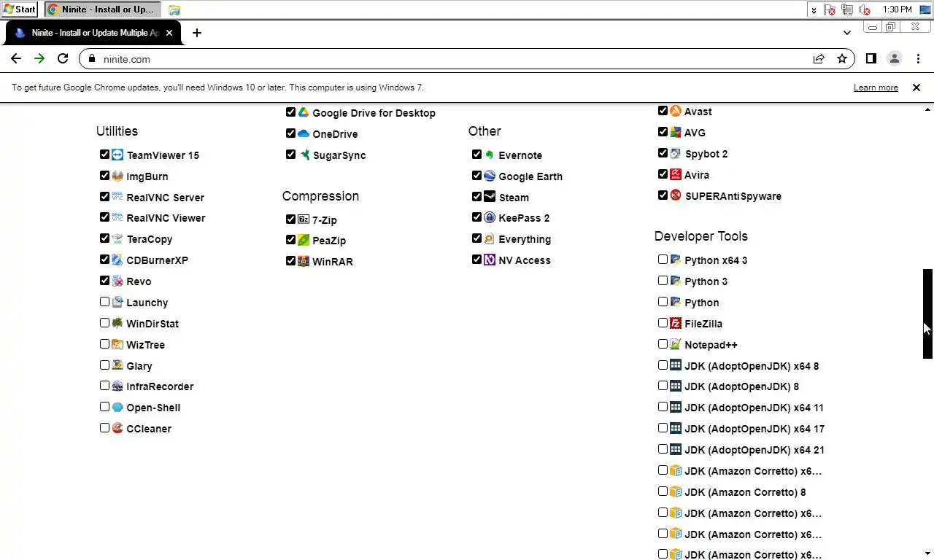Open Ninite Chrome window from taskbar
The height and width of the screenshot is (560, 934).
(x=102, y=9)
